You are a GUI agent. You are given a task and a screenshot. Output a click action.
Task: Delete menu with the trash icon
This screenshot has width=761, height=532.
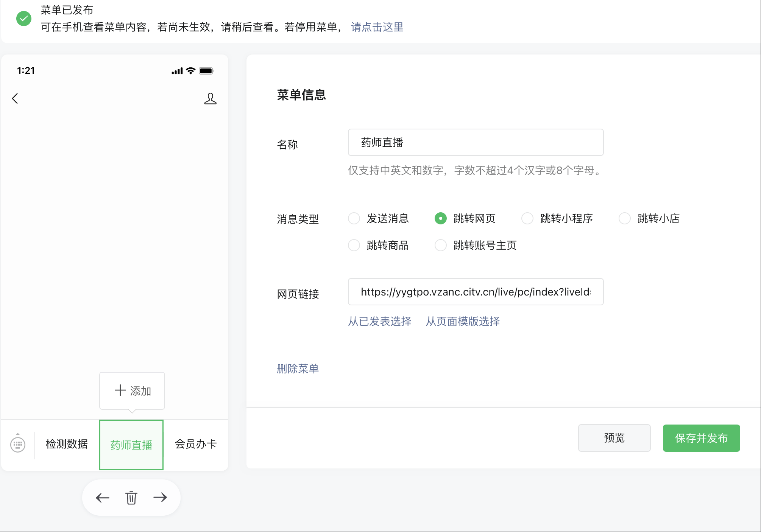pyautogui.click(x=131, y=498)
